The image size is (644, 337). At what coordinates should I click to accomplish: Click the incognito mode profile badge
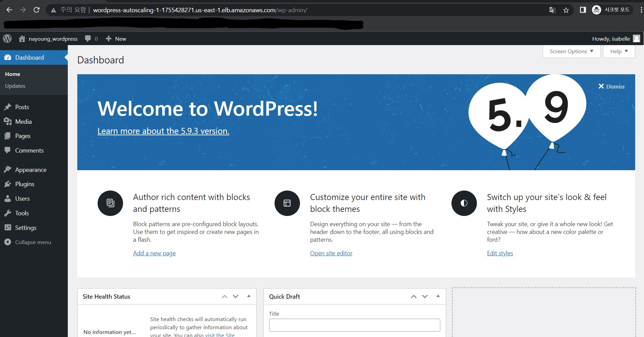(x=612, y=10)
